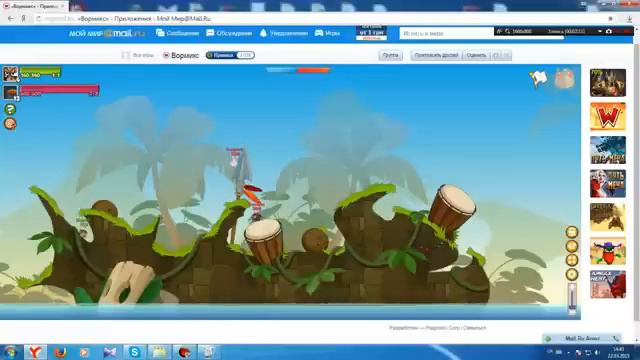Open the third sidebar thumbnail with blue artwork
The width and height of the screenshot is (640, 360).
(608, 150)
